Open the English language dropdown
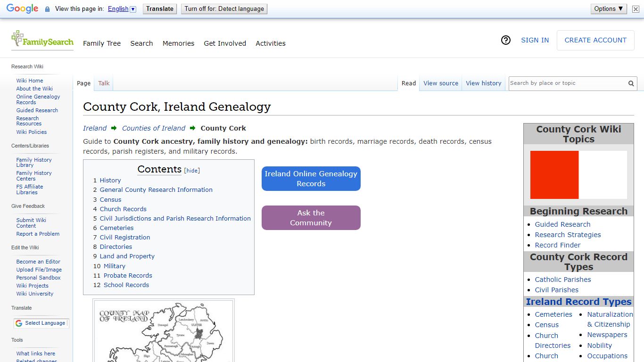Screen dimensions: 644x362 [x=122, y=9]
